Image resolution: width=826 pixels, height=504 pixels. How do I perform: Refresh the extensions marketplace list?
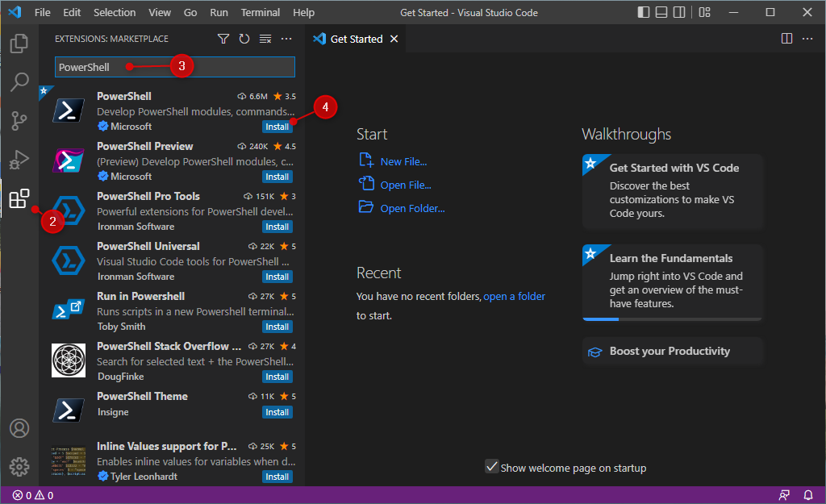click(x=244, y=38)
